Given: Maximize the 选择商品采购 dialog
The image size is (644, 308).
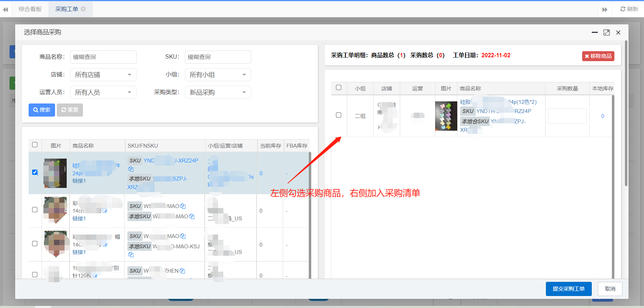Looking at the screenshot, I should click(607, 32).
